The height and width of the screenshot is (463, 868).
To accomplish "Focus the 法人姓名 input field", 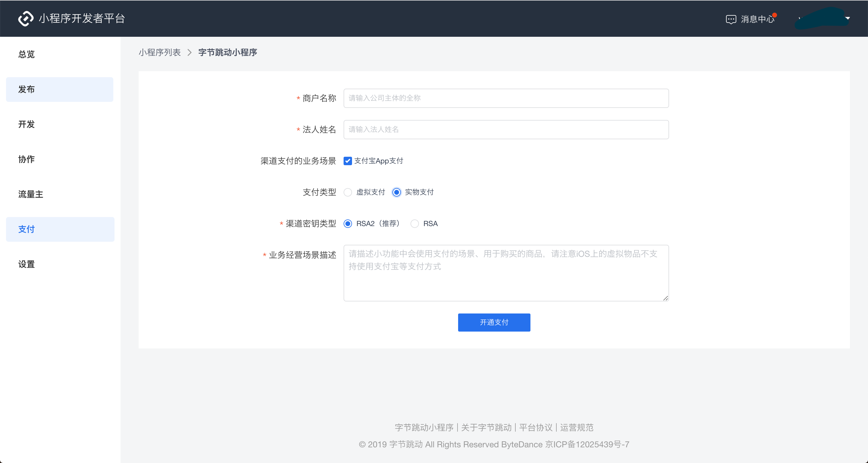I will (x=506, y=129).
